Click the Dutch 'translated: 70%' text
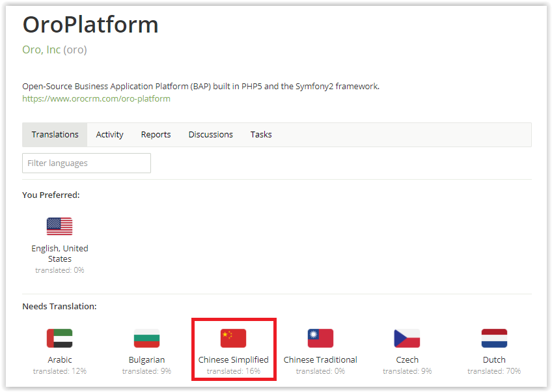The width and height of the screenshot is (552, 392). pos(494,371)
